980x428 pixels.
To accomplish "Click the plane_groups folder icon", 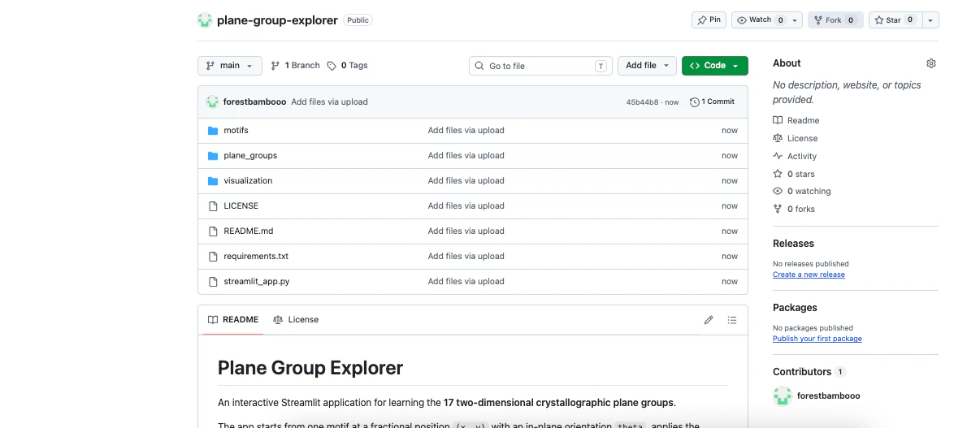I will [x=213, y=156].
